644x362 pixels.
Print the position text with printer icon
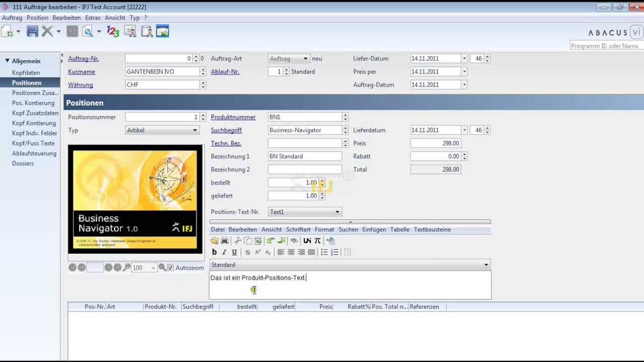pyautogui.click(x=225, y=241)
